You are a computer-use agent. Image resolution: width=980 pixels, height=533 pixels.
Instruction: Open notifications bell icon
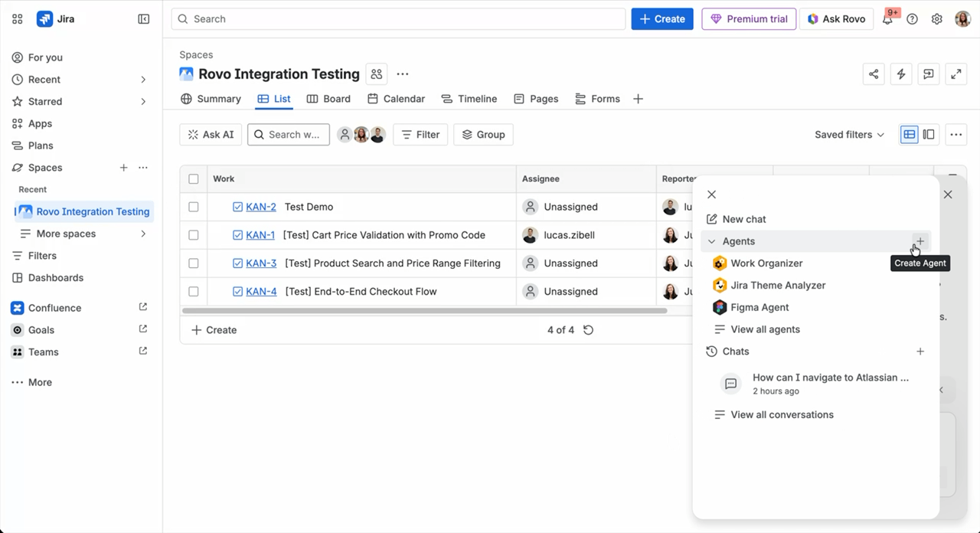(x=887, y=19)
